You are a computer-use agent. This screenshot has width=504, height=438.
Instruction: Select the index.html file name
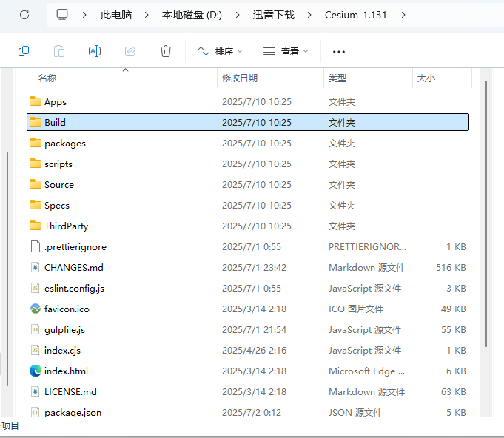[x=66, y=371]
